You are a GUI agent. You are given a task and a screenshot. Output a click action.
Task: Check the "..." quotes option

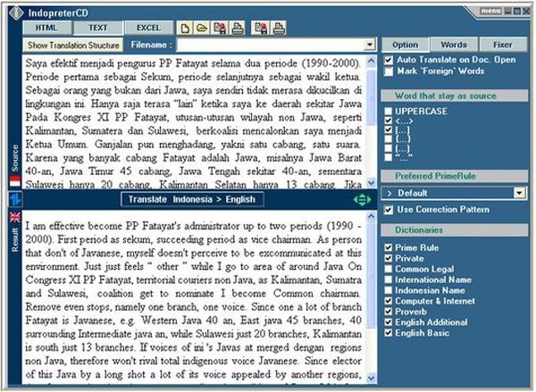coord(388,157)
